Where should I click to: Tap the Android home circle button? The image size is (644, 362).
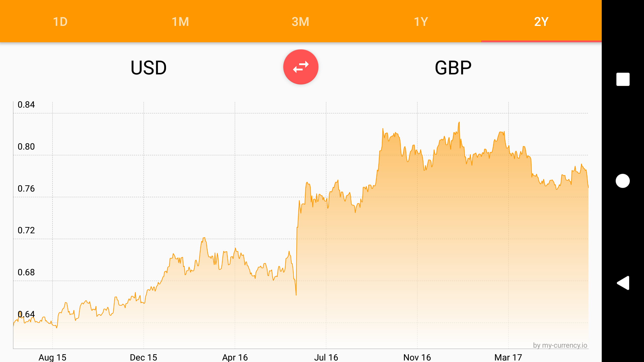tap(623, 181)
